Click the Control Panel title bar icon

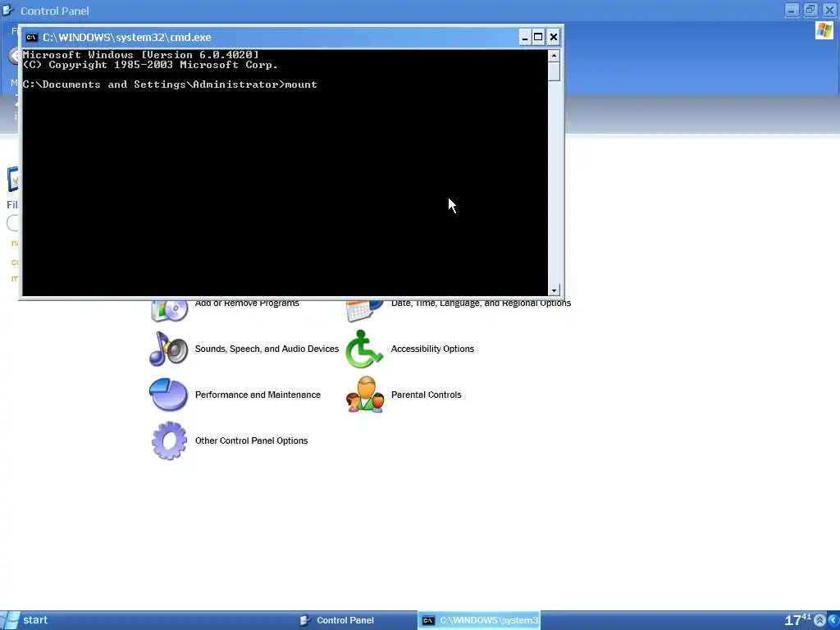(7, 10)
